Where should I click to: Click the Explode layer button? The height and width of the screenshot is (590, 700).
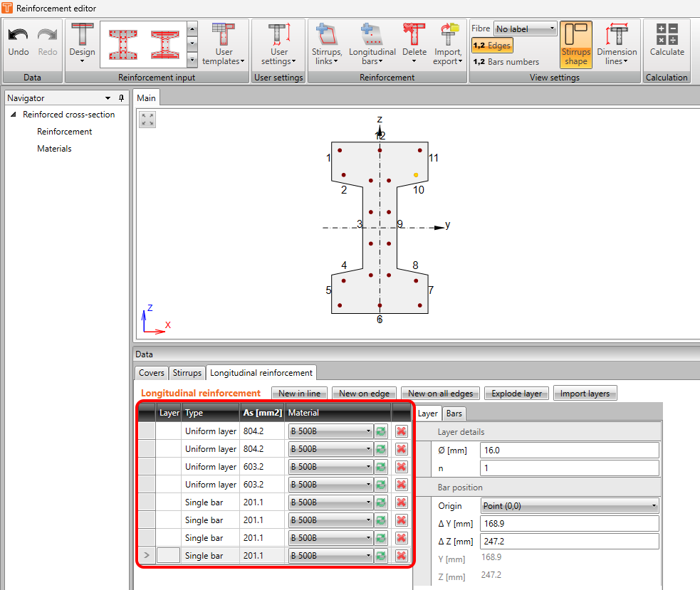tap(516, 393)
